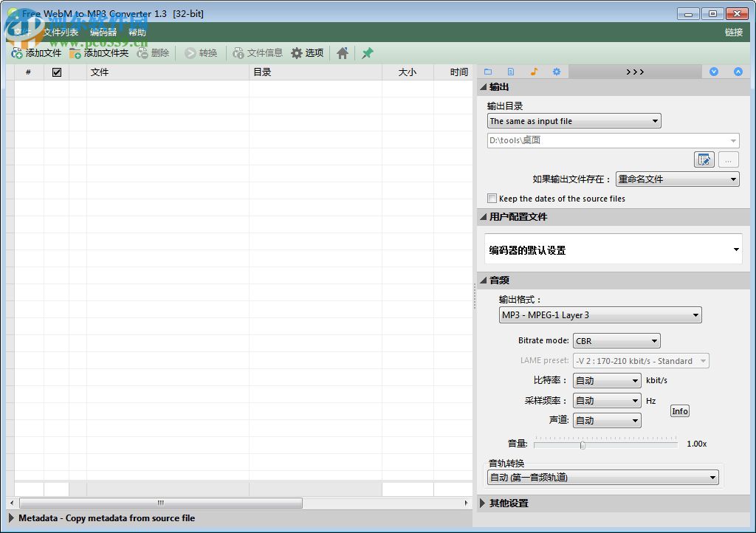Adjust the 音量 (Volume) slider
The image size is (756, 533).
click(583, 444)
